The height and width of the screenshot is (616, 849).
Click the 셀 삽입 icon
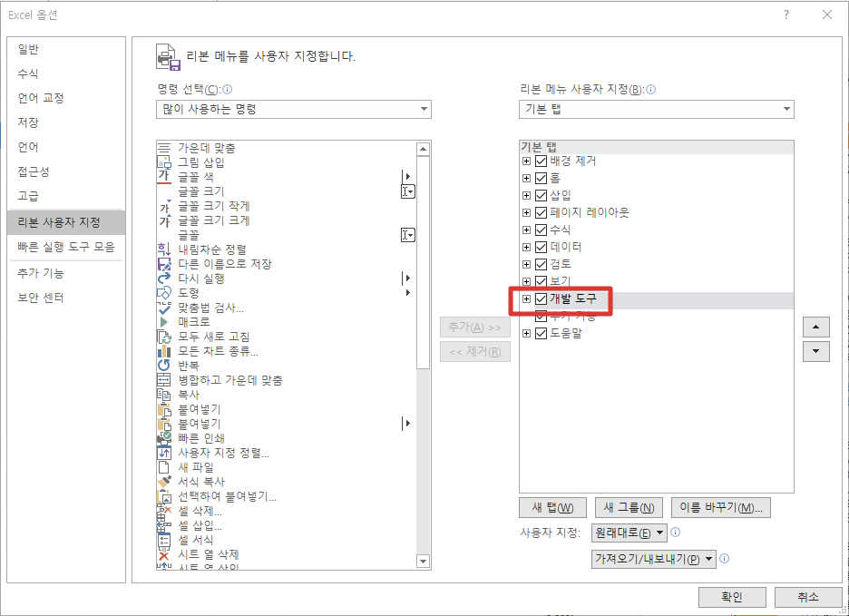coord(164,525)
